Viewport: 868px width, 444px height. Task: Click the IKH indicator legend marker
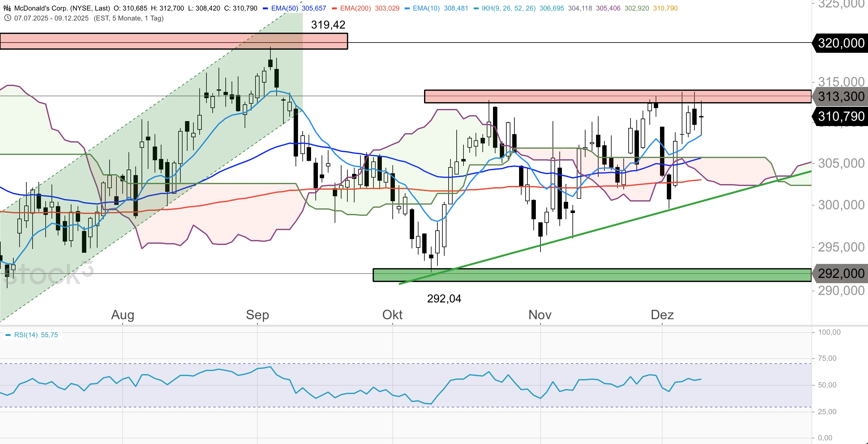point(476,8)
